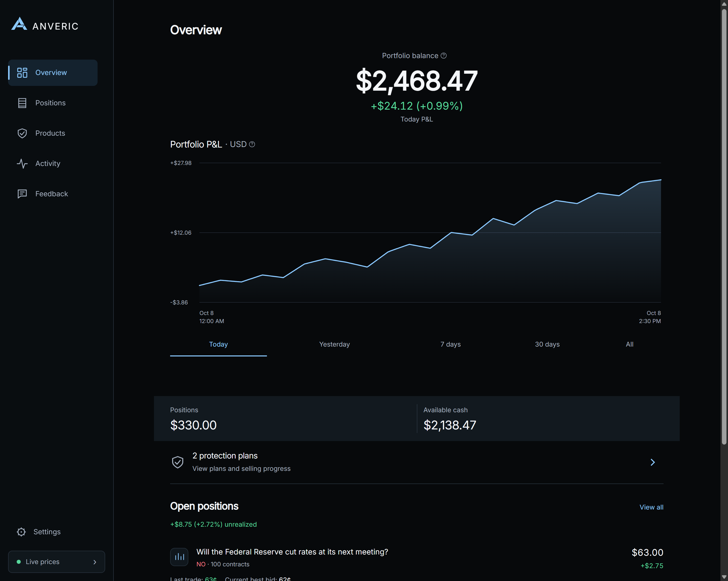Click the +$8.75 (+2.72%) unrealized text
The height and width of the screenshot is (581, 728).
213,524
